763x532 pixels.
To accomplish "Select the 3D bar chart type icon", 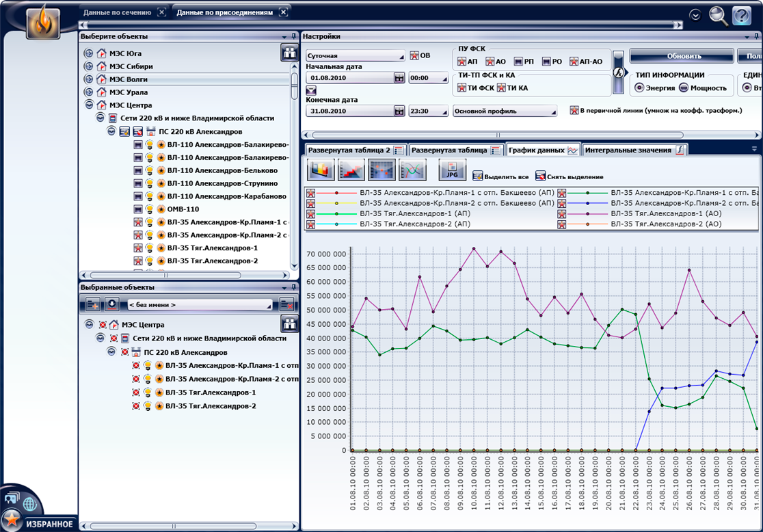I will pos(321,170).
